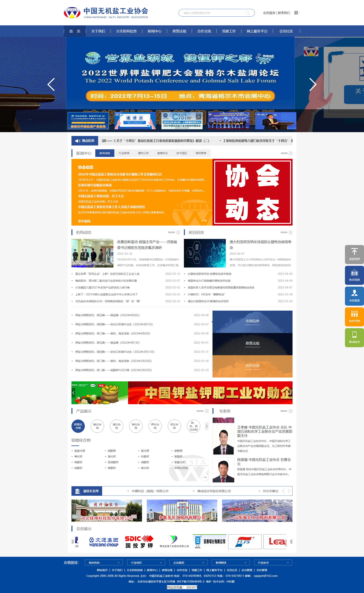Screen dimensions: 364x593
Task: Click the 市场信息 panel button
Action: tap(252, 321)
